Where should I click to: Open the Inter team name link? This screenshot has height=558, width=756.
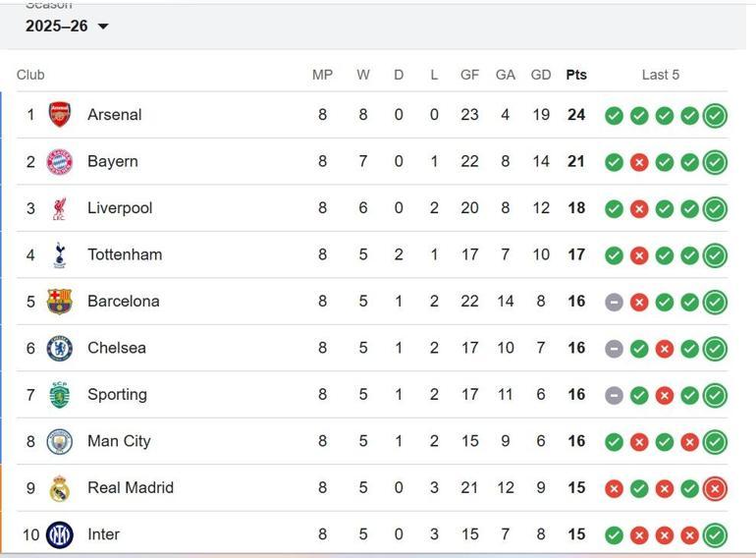(103, 534)
